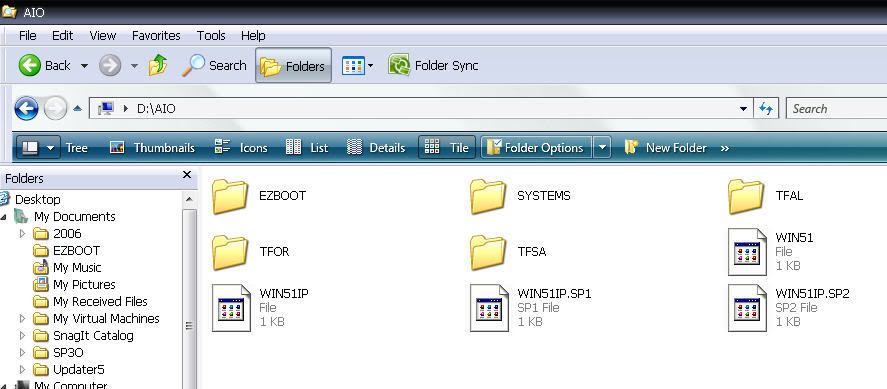Switch to Icons view

(x=241, y=148)
